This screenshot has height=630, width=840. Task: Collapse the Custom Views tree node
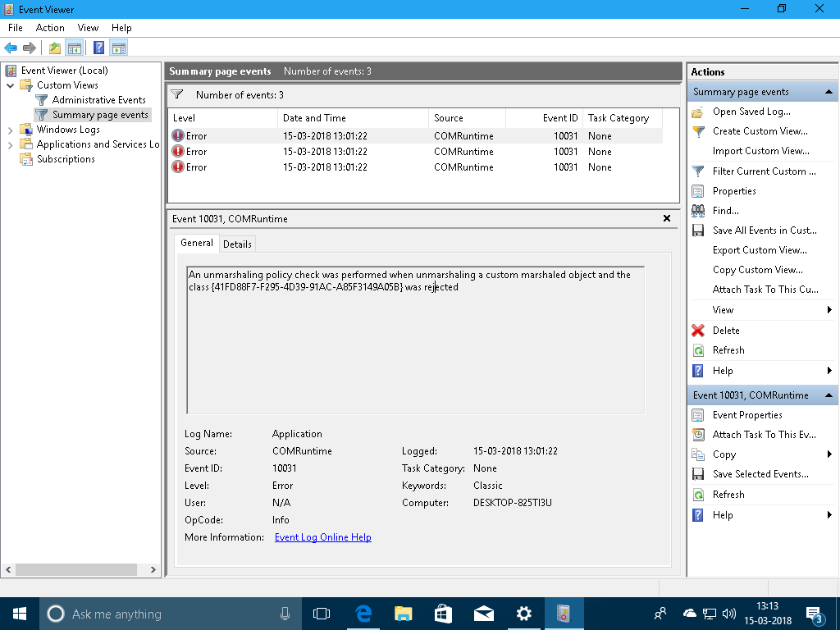[x=10, y=85]
